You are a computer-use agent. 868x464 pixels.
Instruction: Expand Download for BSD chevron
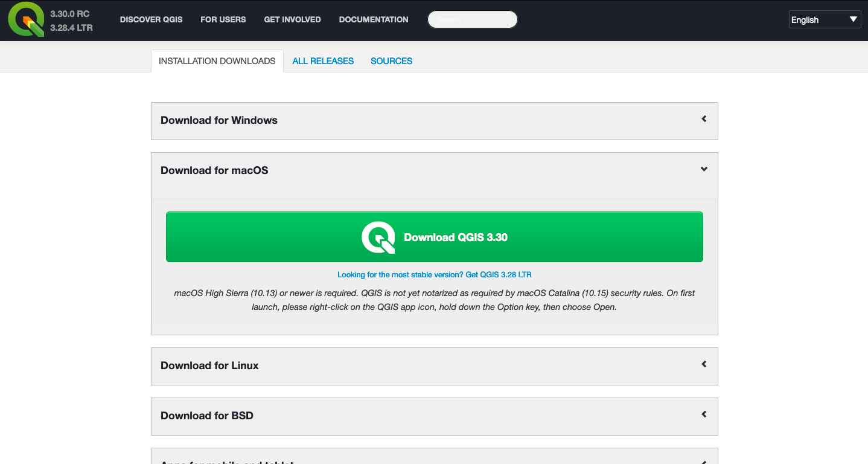[704, 414]
